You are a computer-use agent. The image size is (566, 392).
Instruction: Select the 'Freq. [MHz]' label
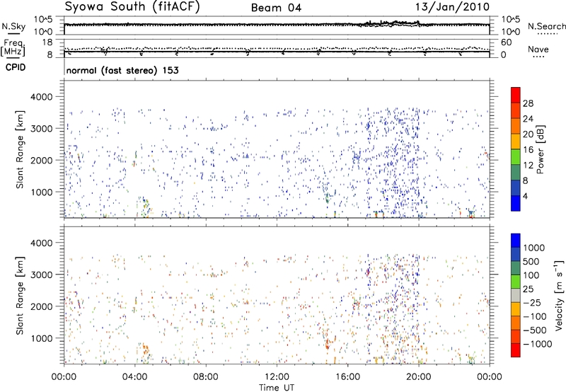[13, 47]
